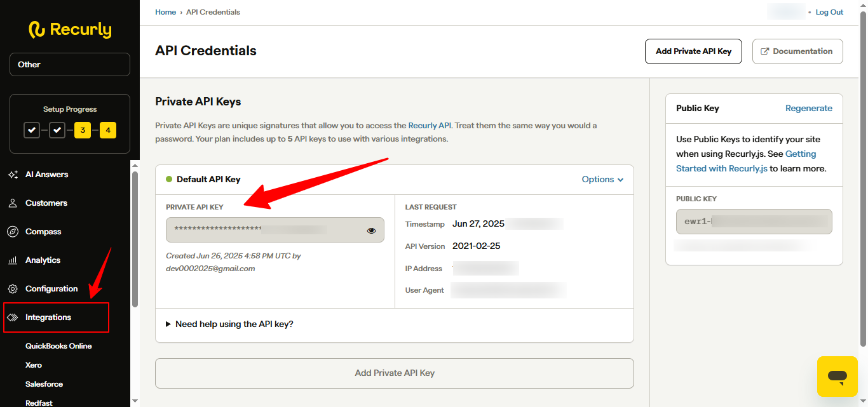Click the sidebar scrollbar thumb
This screenshot has height=407, width=868.
point(135,239)
